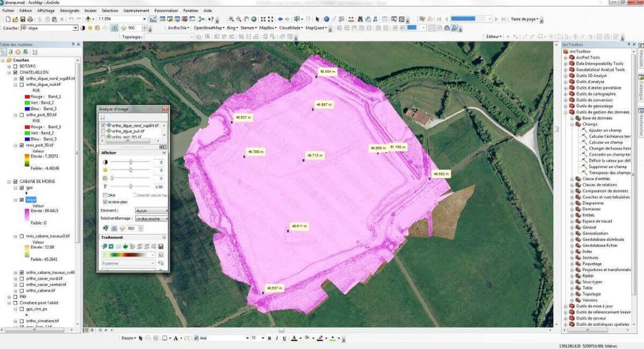Image resolution: width=644 pixels, height=349 pixels.
Task: Expand the Raster toolset
Action: point(572,276)
